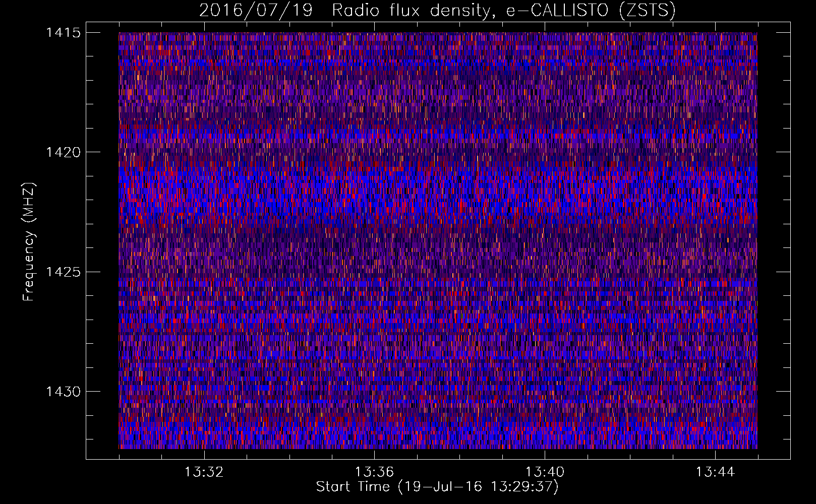This screenshot has width=816, height=504.
Task: Click the 'Start Time (19-Jul-16 13:29:37)' label
Action: coord(437,487)
